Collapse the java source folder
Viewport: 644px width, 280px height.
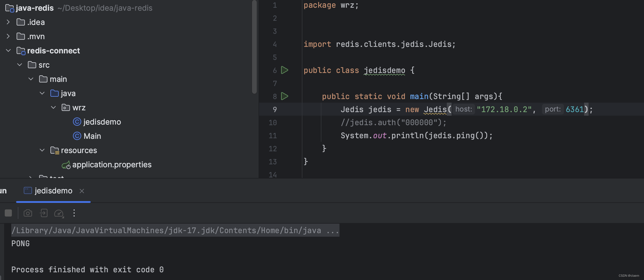pyautogui.click(x=42, y=93)
